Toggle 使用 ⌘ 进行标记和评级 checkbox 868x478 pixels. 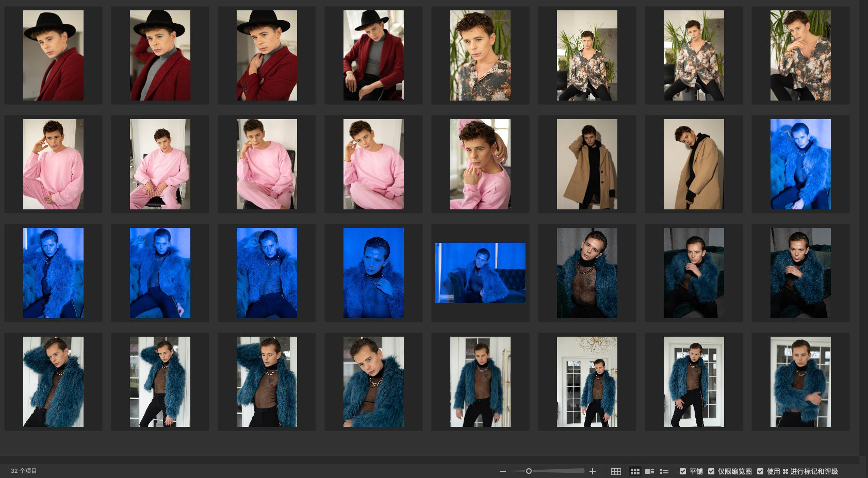click(760, 471)
